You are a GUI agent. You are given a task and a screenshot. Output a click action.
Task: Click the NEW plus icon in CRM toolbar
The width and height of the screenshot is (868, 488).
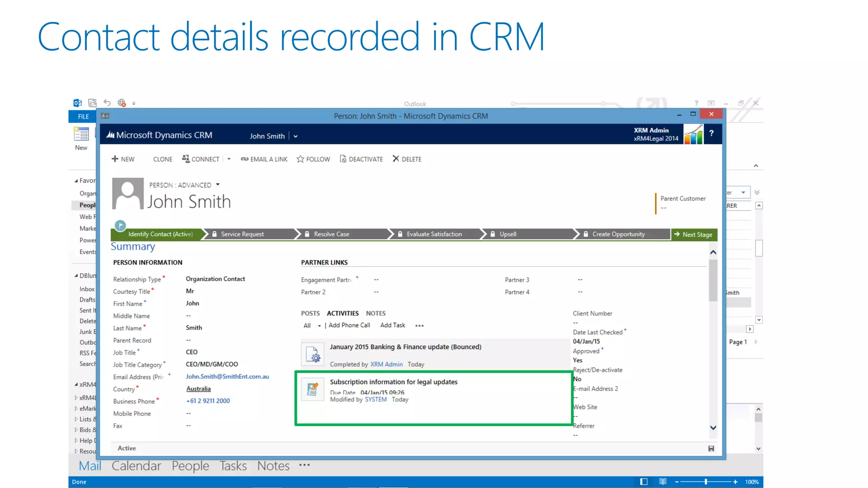tap(115, 159)
